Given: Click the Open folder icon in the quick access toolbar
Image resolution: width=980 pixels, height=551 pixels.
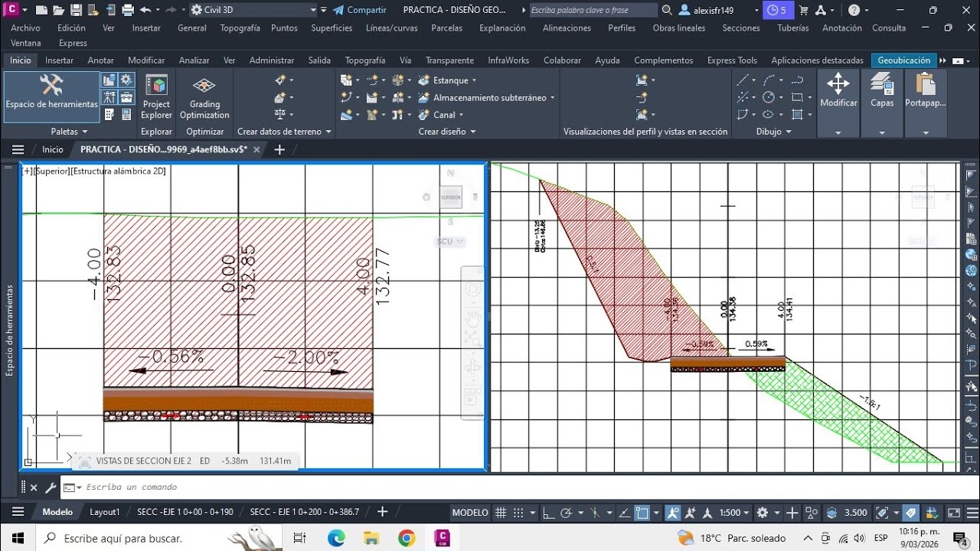Looking at the screenshot, I should point(58,10).
